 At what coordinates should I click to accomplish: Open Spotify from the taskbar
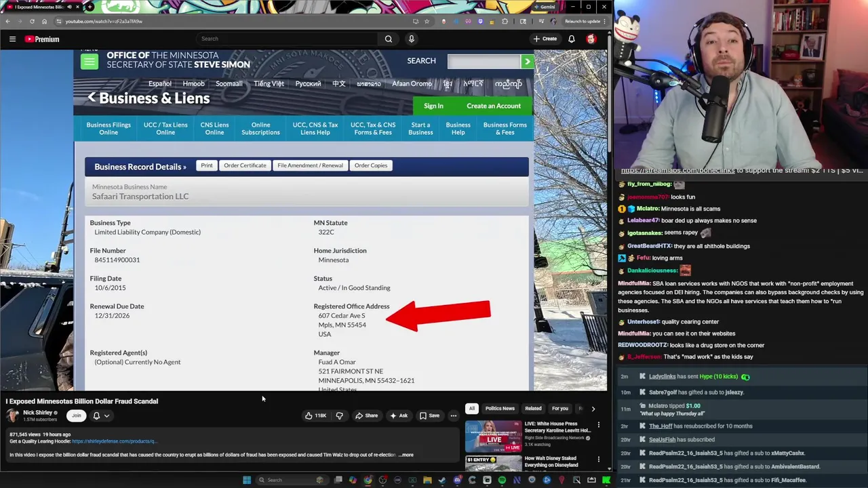502,480
